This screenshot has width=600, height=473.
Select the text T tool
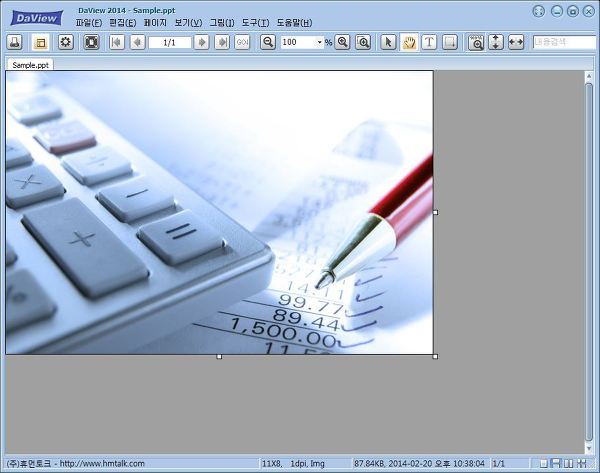pos(429,42)
